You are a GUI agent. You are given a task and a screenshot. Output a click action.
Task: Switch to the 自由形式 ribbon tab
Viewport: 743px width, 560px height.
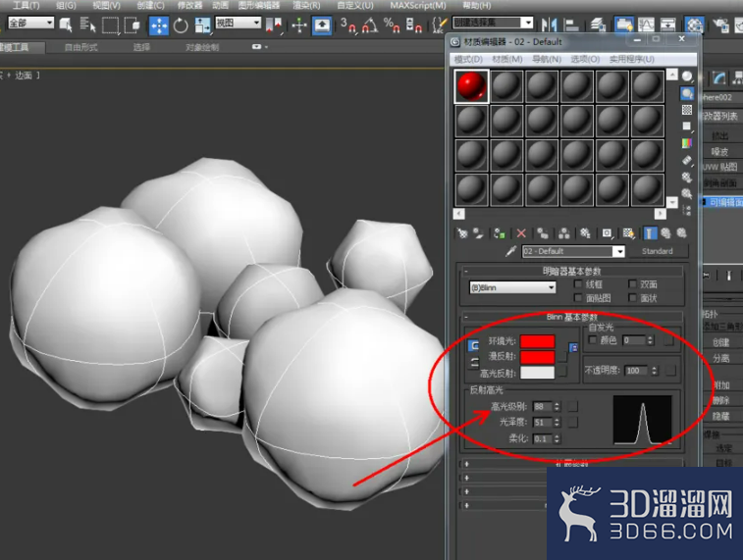81,47
